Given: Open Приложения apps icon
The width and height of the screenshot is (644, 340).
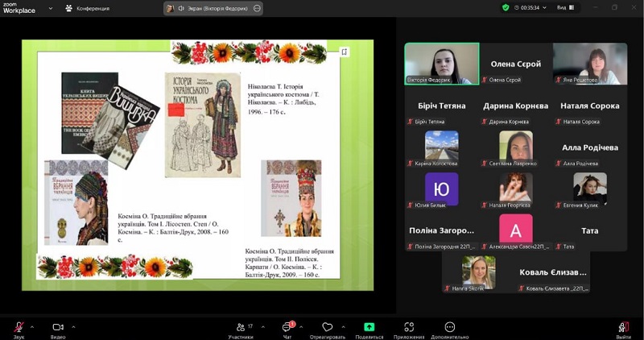Looking at the screenshot, I should 409,327.
